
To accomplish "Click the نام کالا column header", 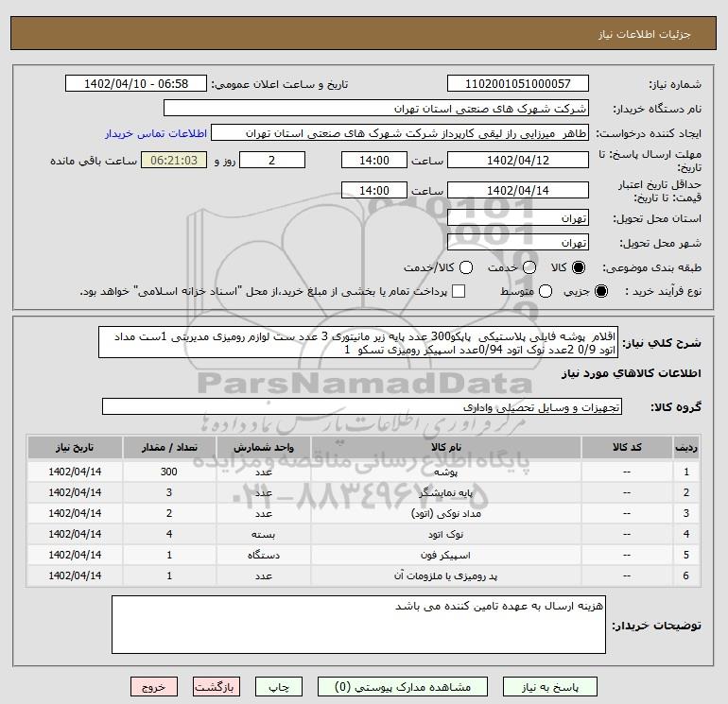I will [445, 447].
